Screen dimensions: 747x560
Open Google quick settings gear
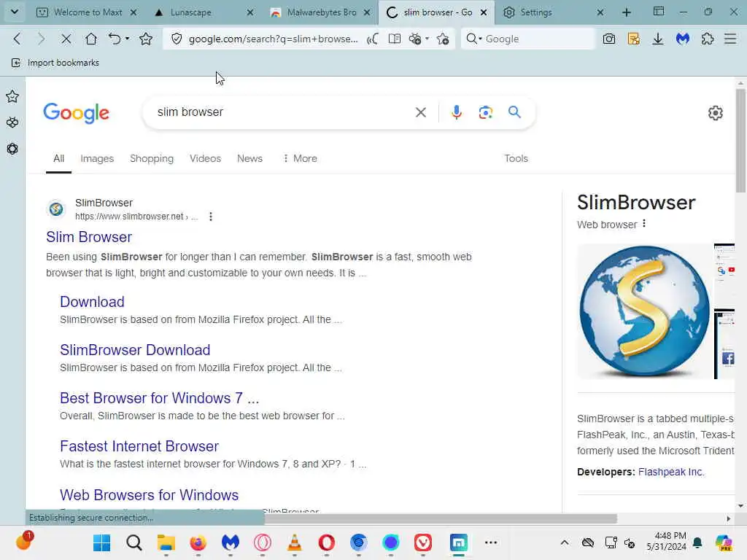pyautogui.click(x=715, y=113)
